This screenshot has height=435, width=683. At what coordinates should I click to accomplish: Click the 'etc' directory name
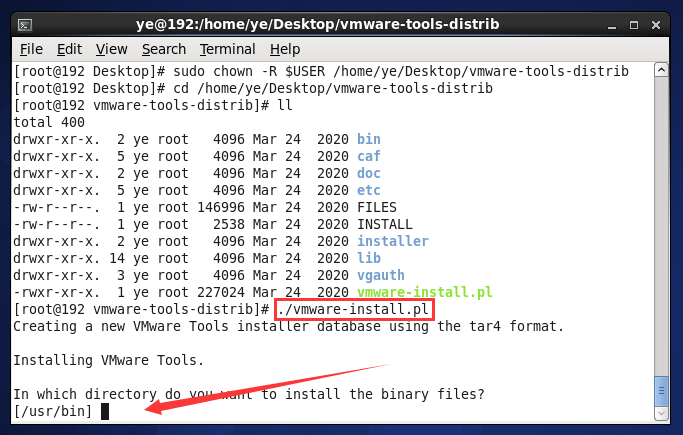[x=369, y=190]
